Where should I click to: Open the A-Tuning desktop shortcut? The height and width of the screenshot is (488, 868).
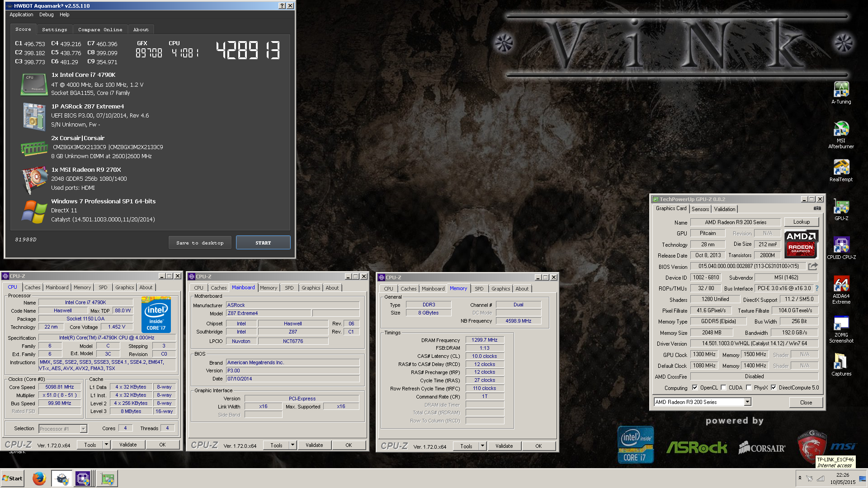pyautogui.click(x=841, y=93)
